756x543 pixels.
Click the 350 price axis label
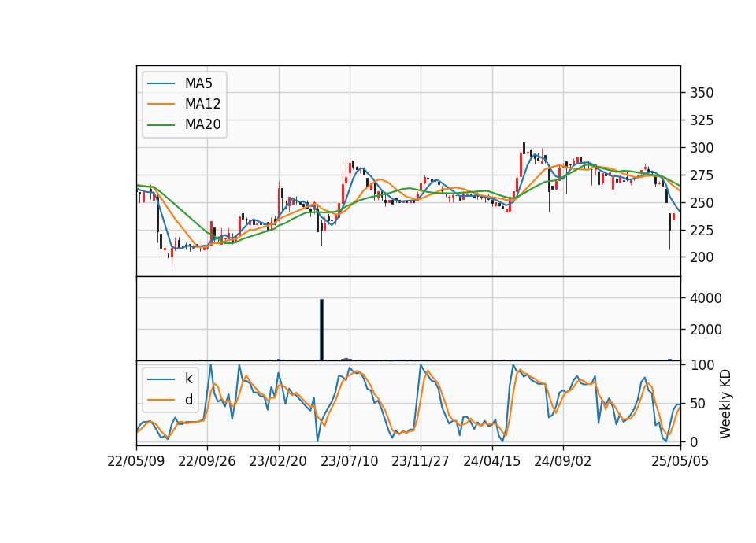click(x=702, y=93)
